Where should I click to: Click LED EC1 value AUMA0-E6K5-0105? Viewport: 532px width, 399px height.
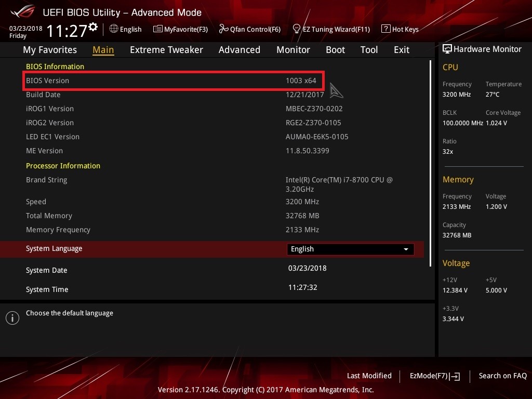click(317, 137)
